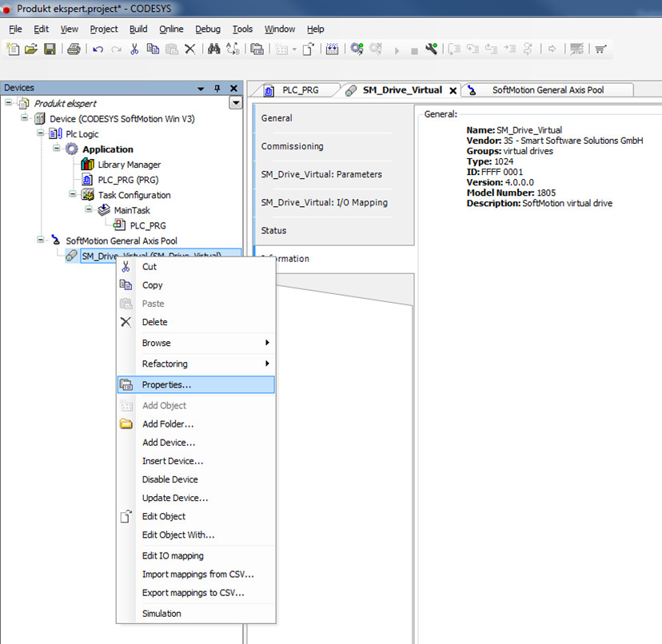Click the Add Folder icon in the context menu

point(126,423)
